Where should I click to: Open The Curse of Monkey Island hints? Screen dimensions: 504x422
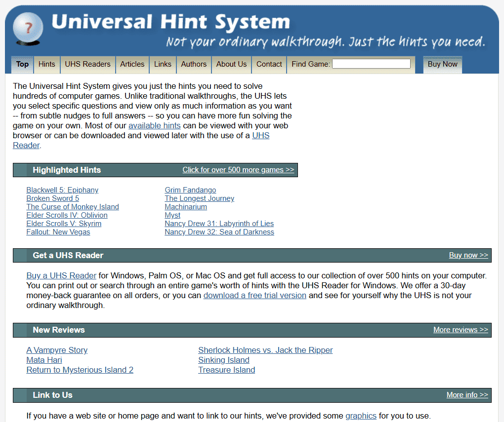[73, 207]
